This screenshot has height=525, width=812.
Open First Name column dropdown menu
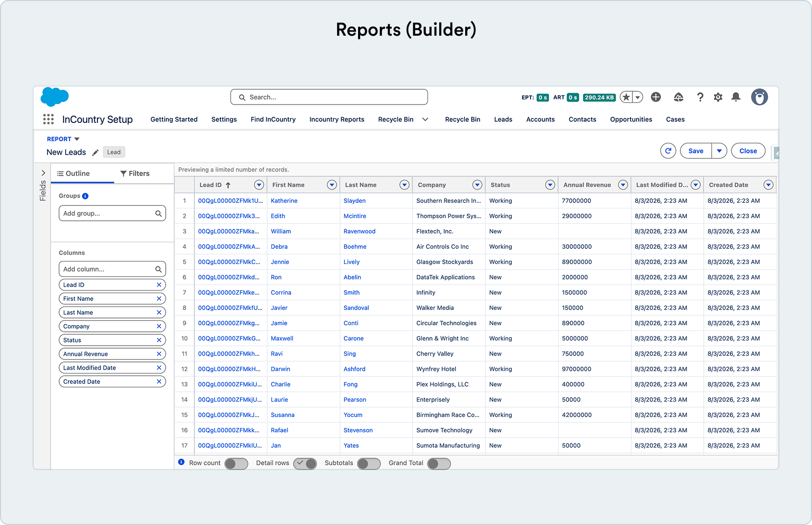pyautogui.click(x=332, y=185)
